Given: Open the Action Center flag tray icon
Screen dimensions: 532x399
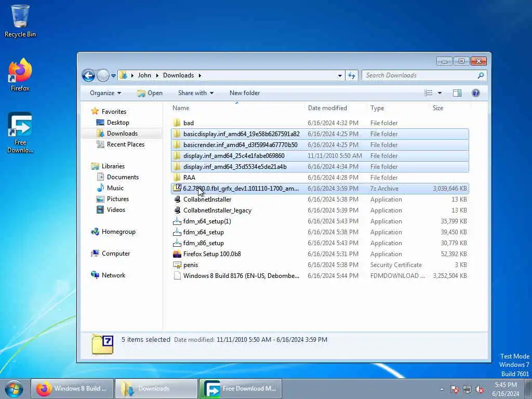Looking at the screenshot, I should (x=455, y=389).
